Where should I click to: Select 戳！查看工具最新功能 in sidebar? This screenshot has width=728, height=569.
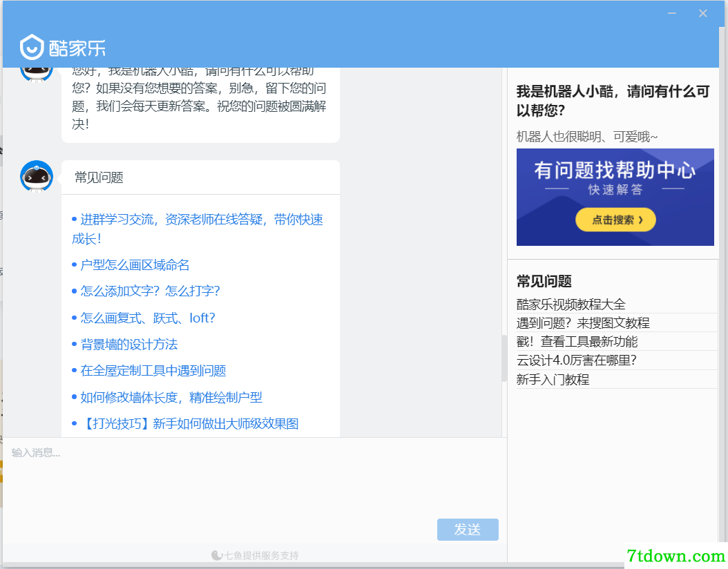tap(577, 342)
